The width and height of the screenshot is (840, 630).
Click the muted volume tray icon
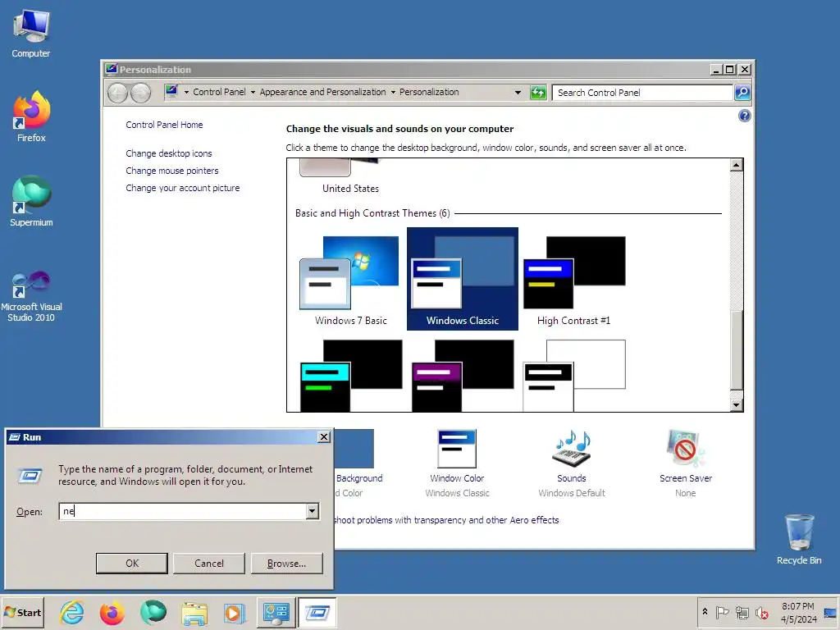pyautogui.click(x=761, y=612)
